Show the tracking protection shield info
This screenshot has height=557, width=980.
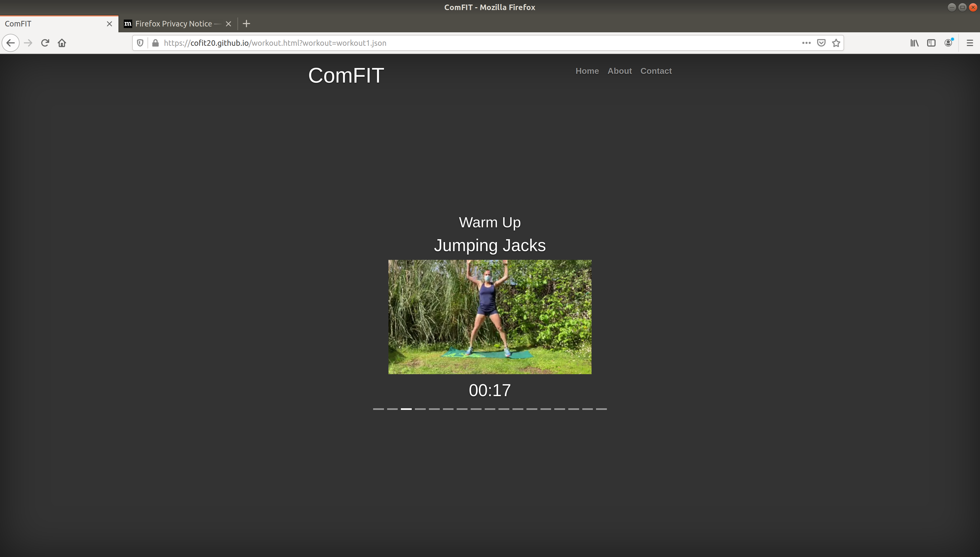click(x=140, y=43)
